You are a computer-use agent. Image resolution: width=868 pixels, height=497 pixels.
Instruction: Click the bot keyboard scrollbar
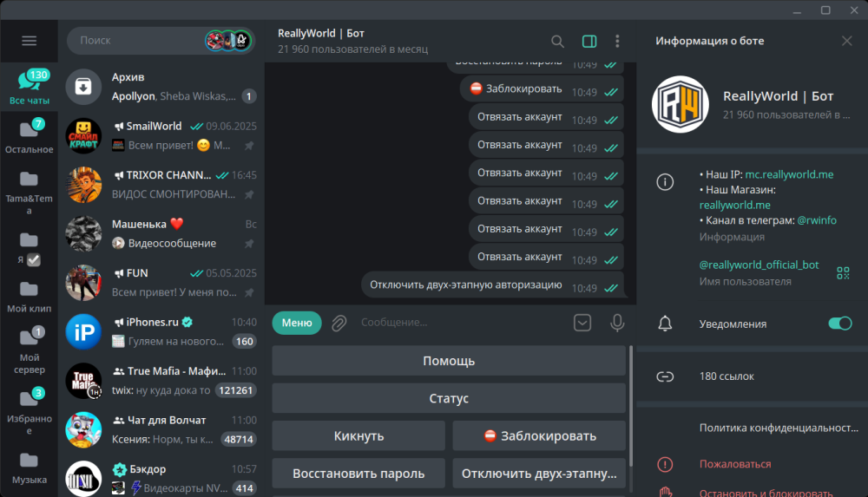[630, 406]
